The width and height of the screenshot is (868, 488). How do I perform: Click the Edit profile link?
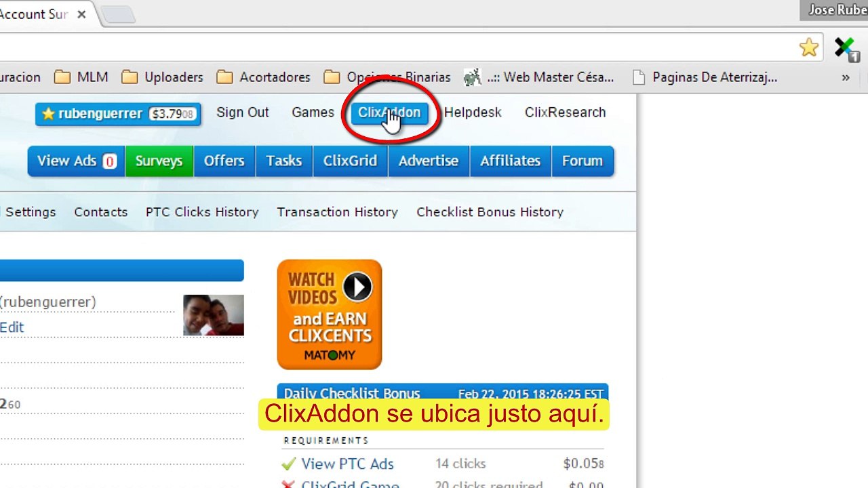pos(12,327)
